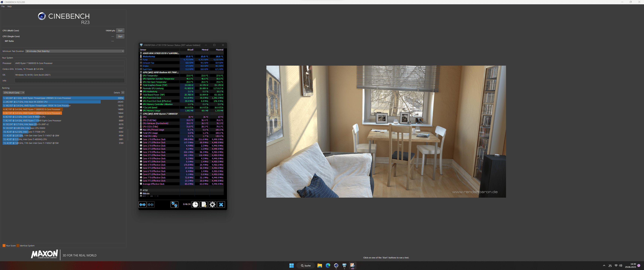Select the Threadripper 2990WX ranking bar
The image size is (644, 270).
coord(63,98)
